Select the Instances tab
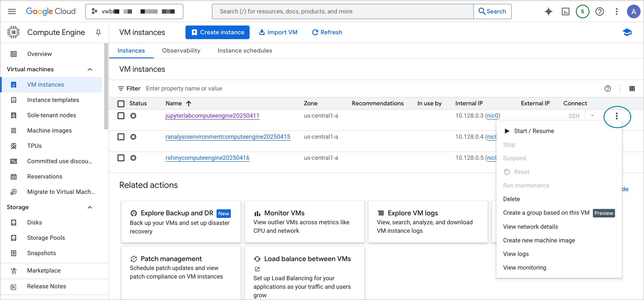This screenshot has height=300, width=644. tap(131, 50)
